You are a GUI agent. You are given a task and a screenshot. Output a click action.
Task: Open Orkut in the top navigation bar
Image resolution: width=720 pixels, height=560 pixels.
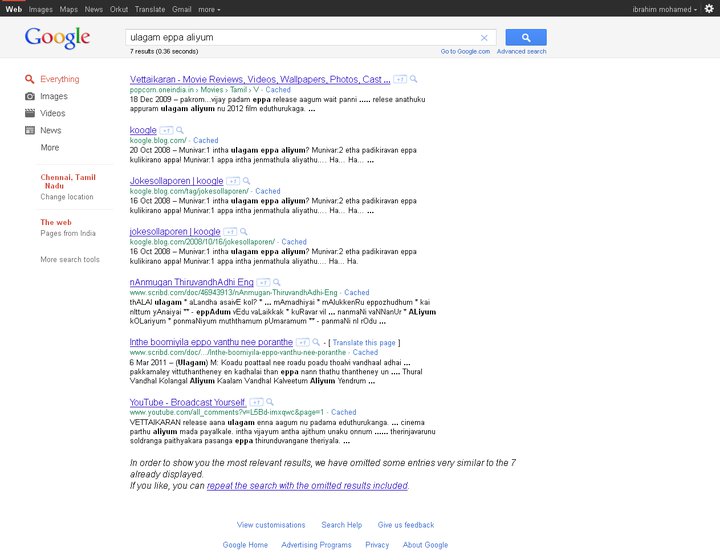[x=119, y=9]
